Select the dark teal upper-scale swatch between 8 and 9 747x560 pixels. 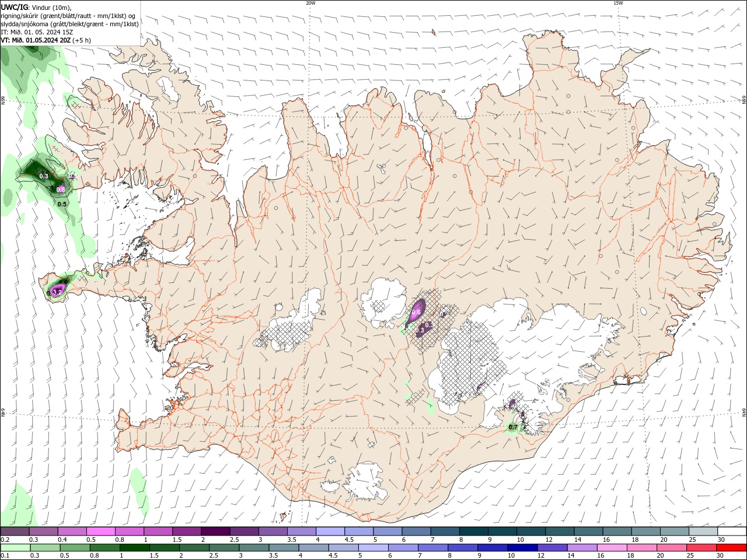click(473, 531)
